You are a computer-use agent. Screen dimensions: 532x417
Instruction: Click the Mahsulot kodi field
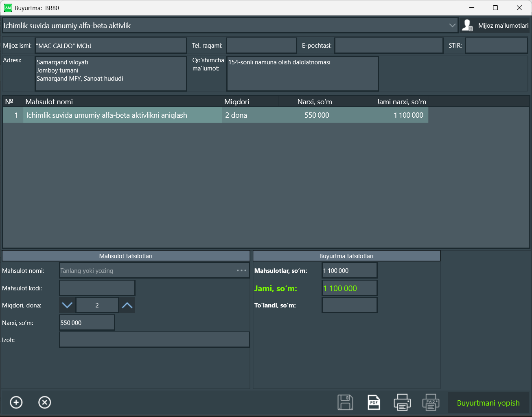pyautogui.click(x=97, y=288)
